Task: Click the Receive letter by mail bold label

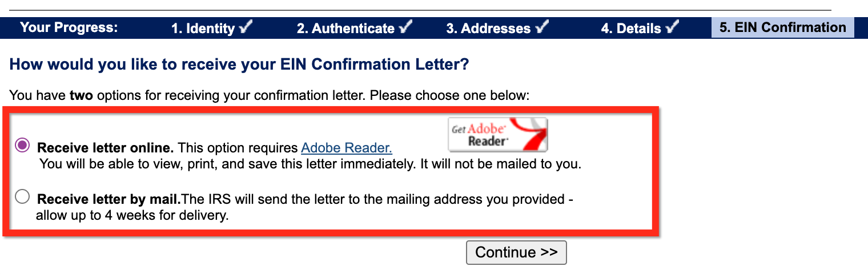Action: (x=108, y=200)
